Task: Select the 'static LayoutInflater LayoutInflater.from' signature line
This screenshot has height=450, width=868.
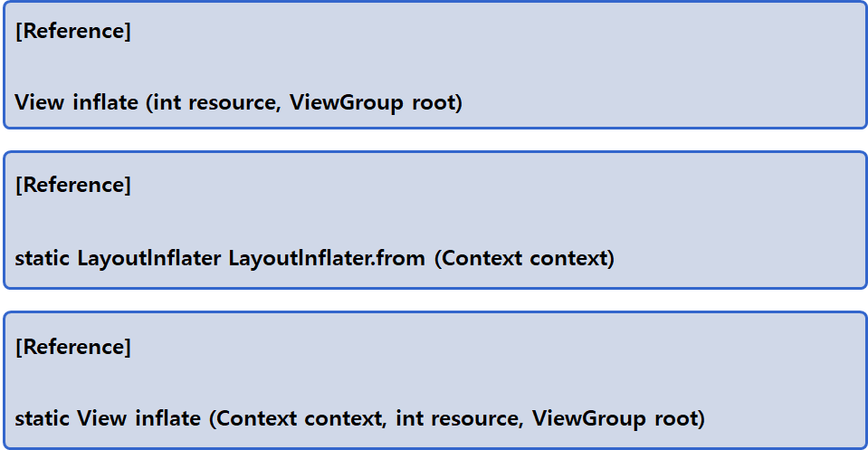Action: pyautogui.click(x=314, y=258)
